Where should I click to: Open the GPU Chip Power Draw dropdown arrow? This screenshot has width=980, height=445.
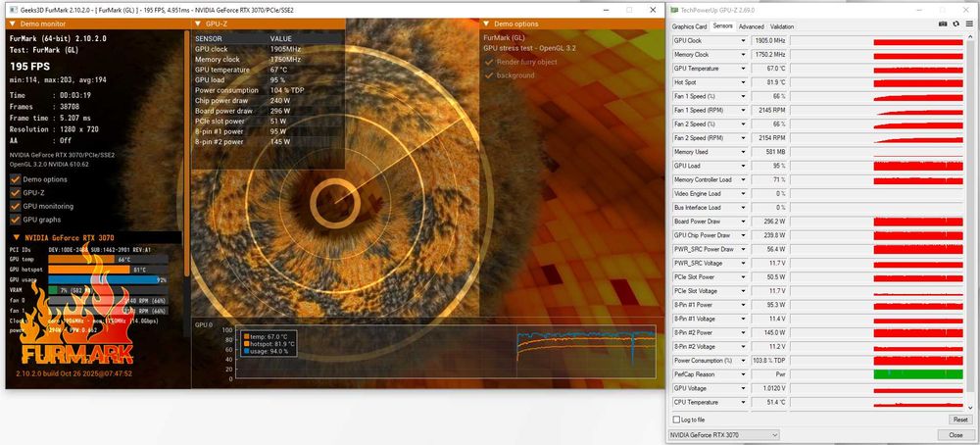(x=743, y=235)
